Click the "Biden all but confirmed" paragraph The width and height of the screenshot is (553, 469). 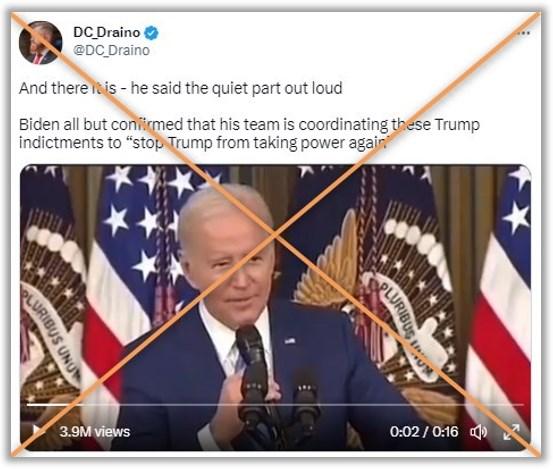[x=249, y=134]
